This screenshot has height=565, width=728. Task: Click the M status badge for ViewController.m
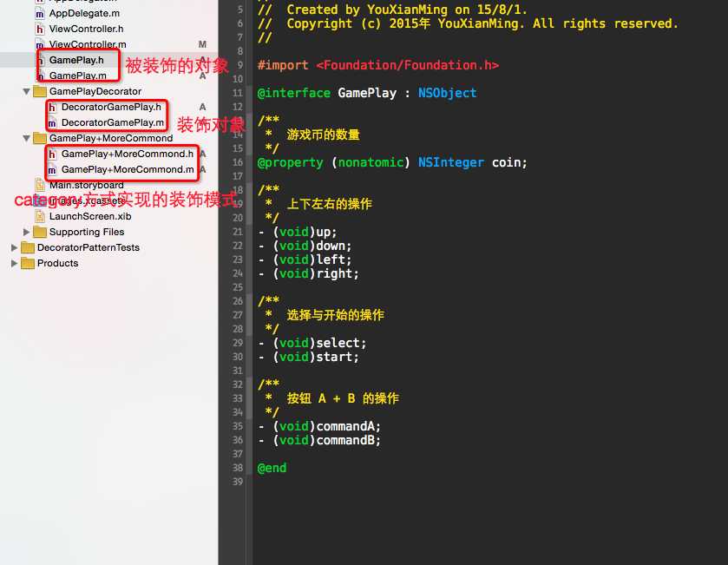(x=202, y=44)
